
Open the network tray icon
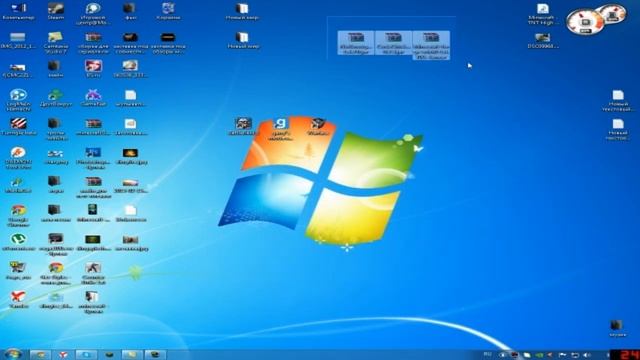tap(575, 355)
